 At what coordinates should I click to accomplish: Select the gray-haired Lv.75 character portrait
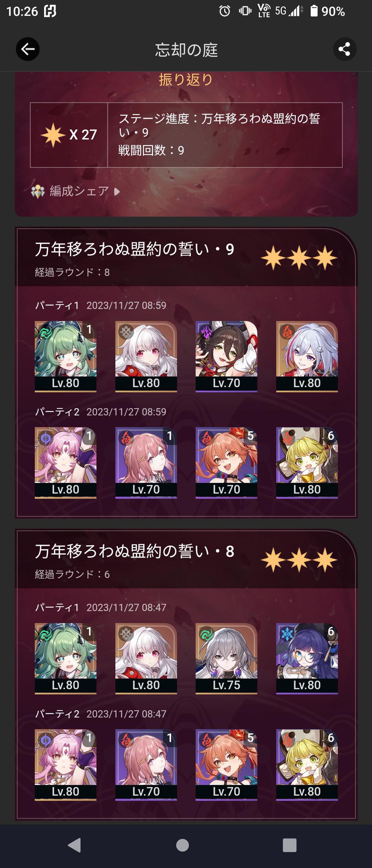click(x=226, y=659)
